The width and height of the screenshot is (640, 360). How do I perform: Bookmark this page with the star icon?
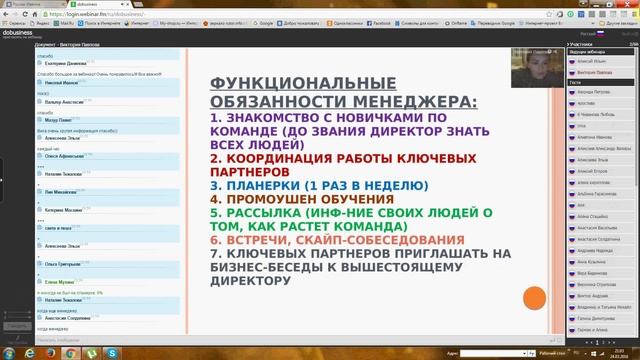[549, 14]
